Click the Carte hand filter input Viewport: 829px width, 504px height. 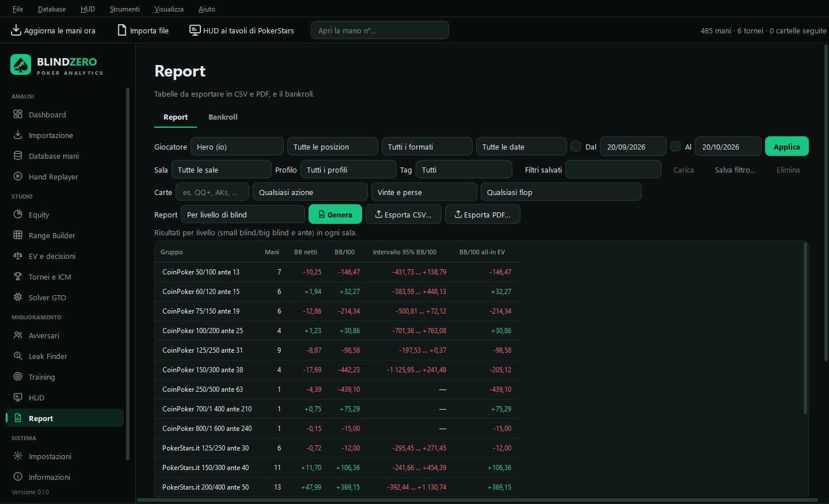(x=212, y=192)
